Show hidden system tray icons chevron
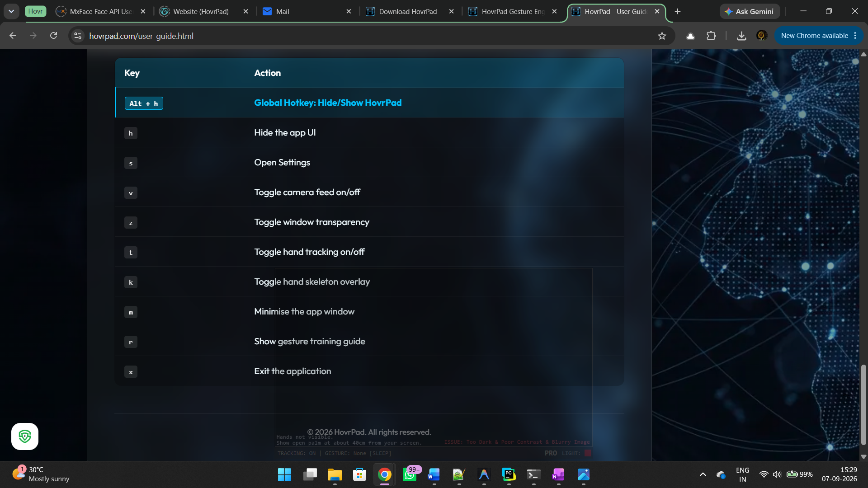 coord(703,474)
